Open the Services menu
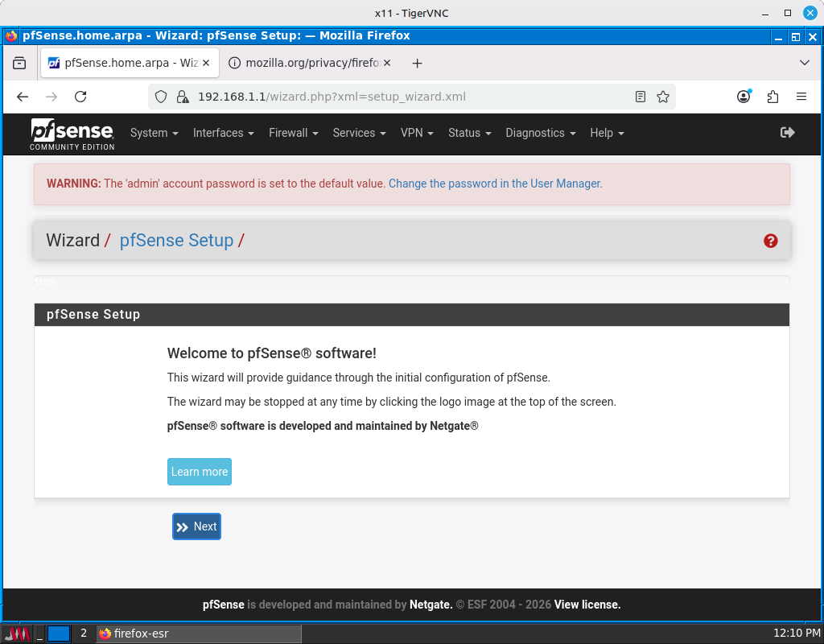Screen dimensions: 824x644 (359, 133)
